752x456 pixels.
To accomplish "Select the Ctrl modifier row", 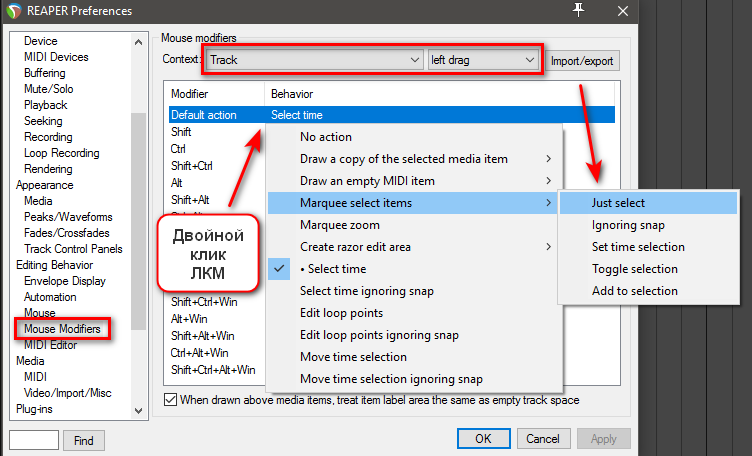I will [178, 149].
